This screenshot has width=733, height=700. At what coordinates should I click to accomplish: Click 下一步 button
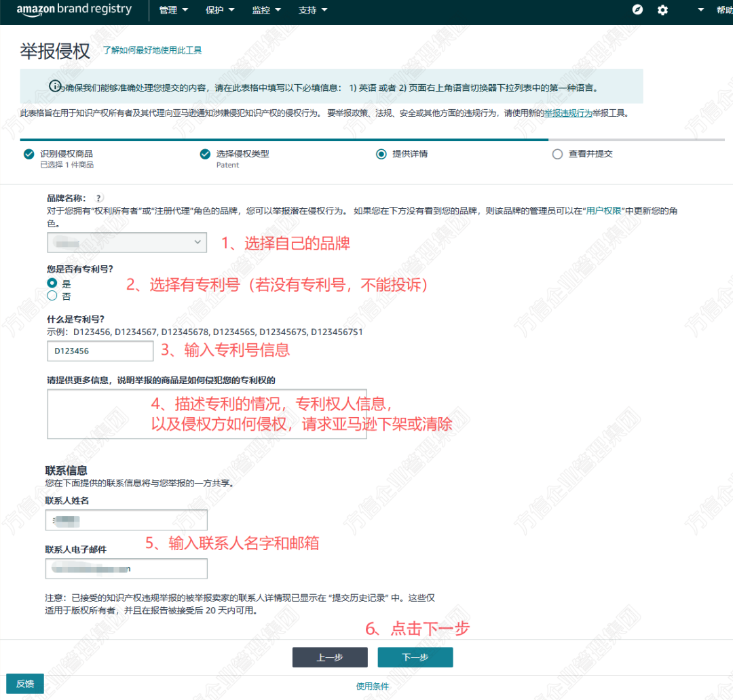click(x=415, y=657)
